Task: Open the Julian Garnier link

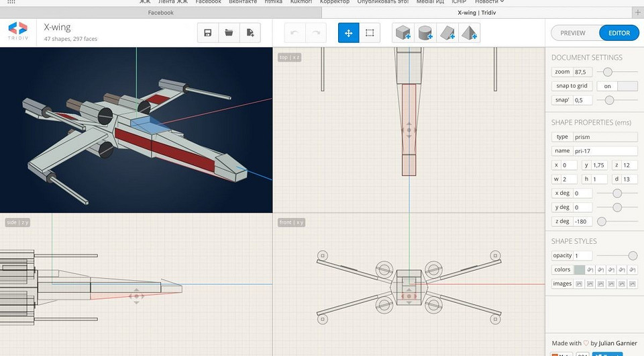Action: (618, 343)
